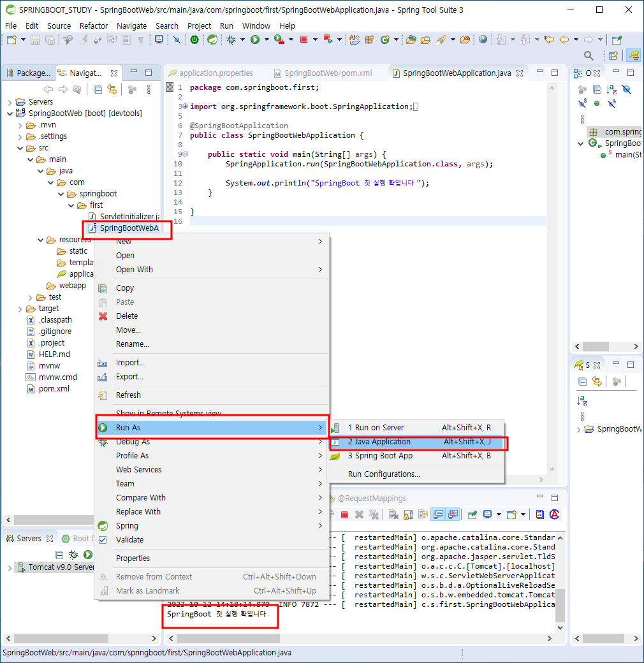Click the Console horizontal scrollbar
644x663 pixels.
pyautogui.click(x=228, y=638)
